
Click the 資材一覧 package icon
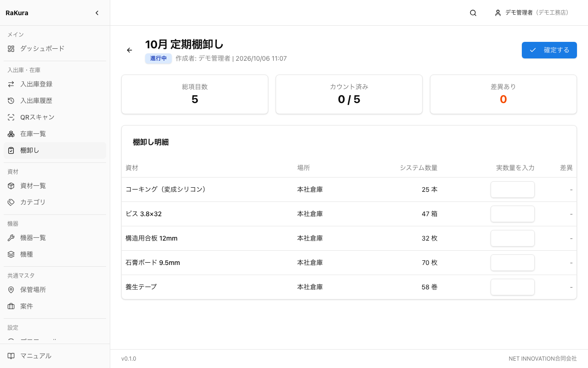(11, 186)
